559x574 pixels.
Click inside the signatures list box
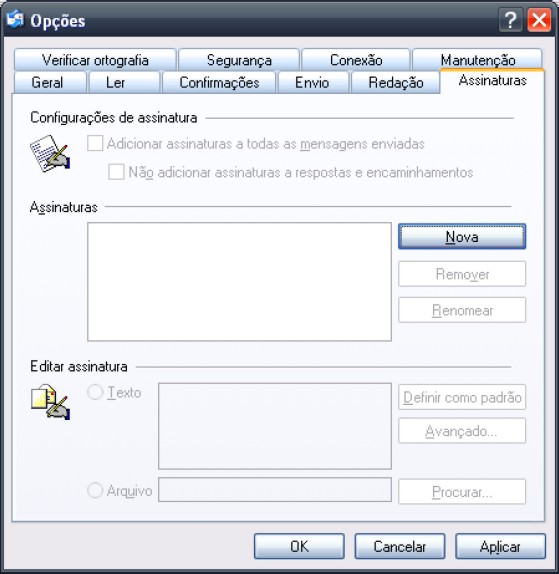point(239,282)
